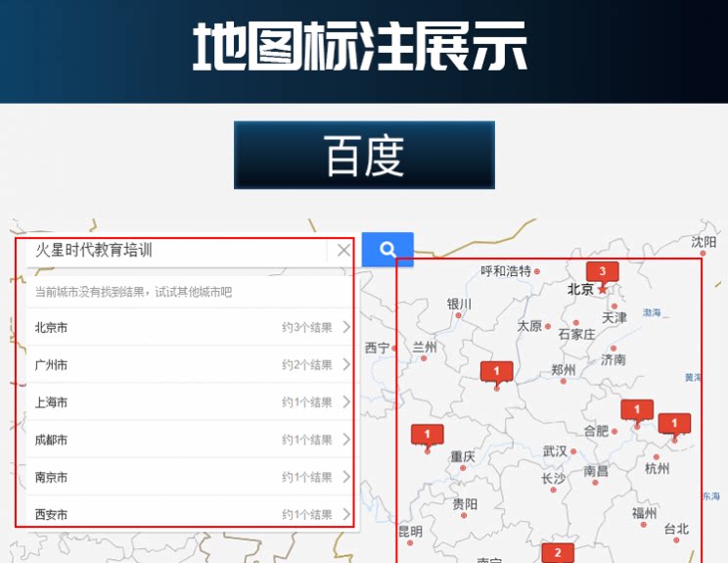Clear the search box with the X icon
Screen dimensions: 728x563
click(x=343, y=251)
